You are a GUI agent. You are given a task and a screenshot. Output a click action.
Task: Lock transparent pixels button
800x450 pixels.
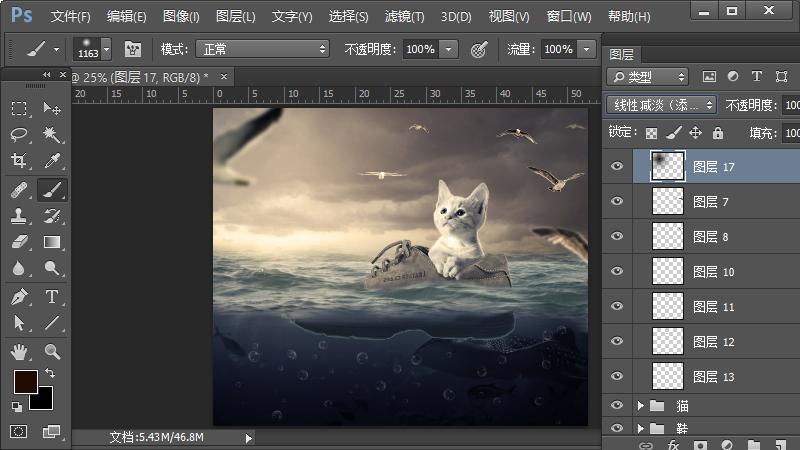click(x=652, y=133)
